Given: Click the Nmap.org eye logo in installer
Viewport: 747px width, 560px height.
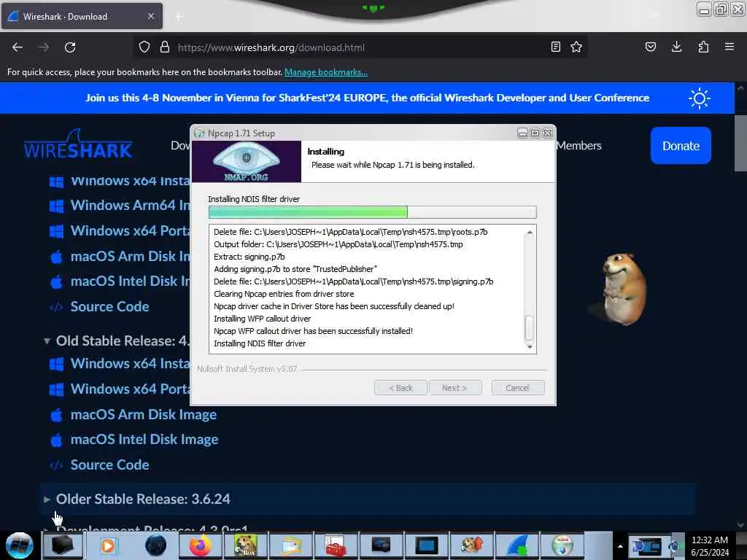Looking at the screenshot, I should point(247,161).
